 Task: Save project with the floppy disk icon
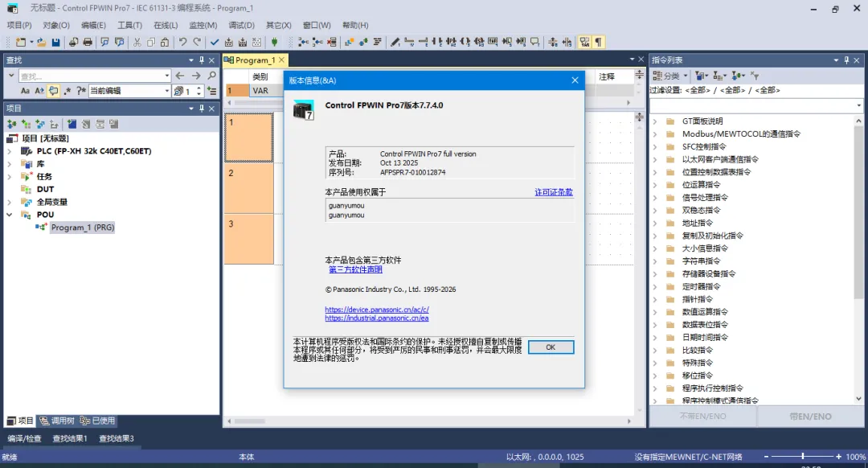point(56,42)
